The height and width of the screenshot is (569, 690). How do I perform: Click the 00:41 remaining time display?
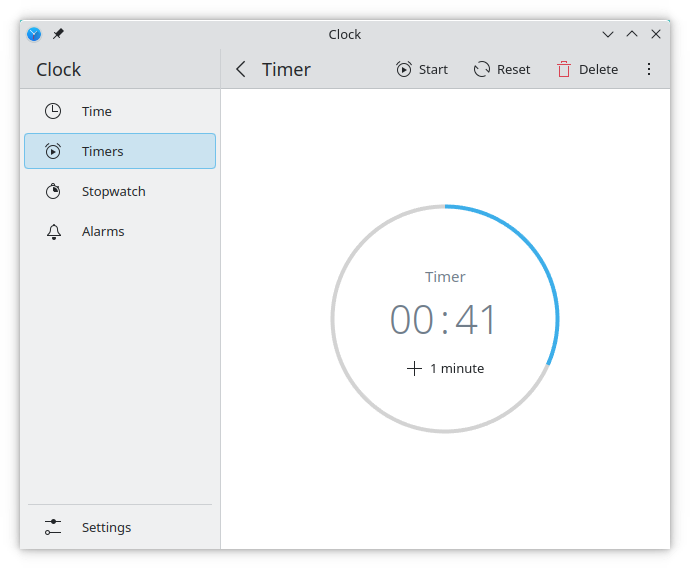444,320
